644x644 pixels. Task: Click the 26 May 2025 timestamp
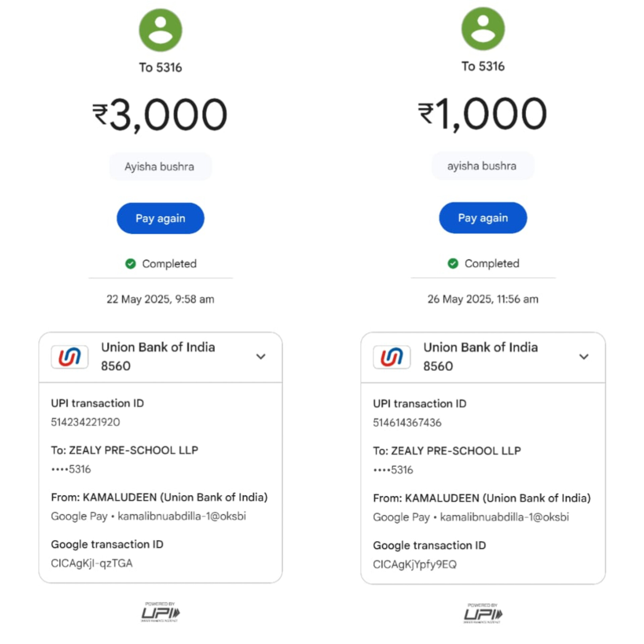[x=483, y=299]
